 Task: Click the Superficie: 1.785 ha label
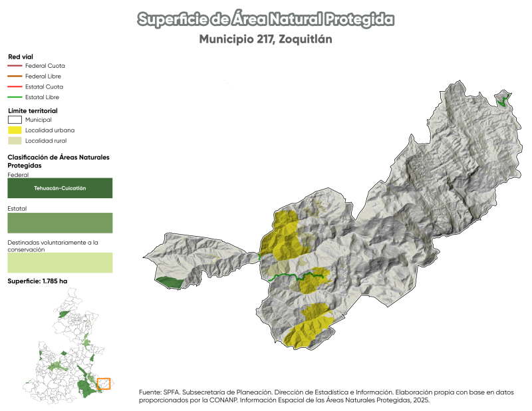(37, 281)
